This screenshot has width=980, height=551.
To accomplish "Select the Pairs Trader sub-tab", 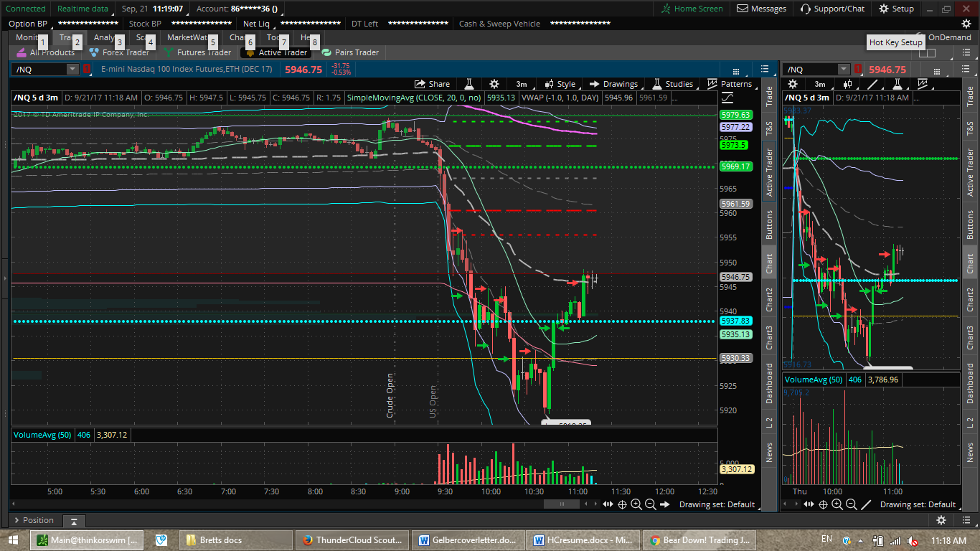I will pos(350,52).
